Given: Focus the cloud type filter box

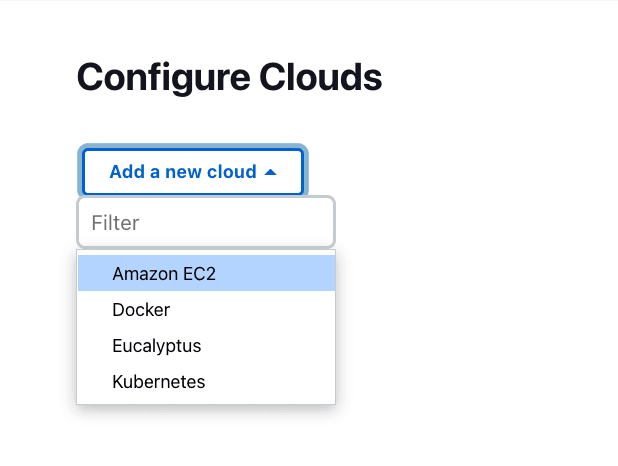Looking at the screenshot, I should click(206, 222).
